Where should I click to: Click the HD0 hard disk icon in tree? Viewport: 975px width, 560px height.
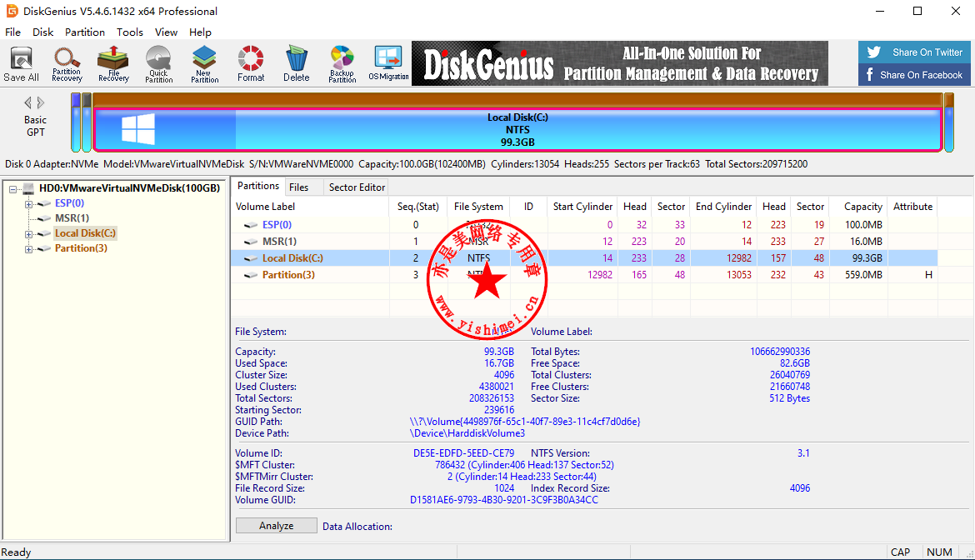pos(28,188)
